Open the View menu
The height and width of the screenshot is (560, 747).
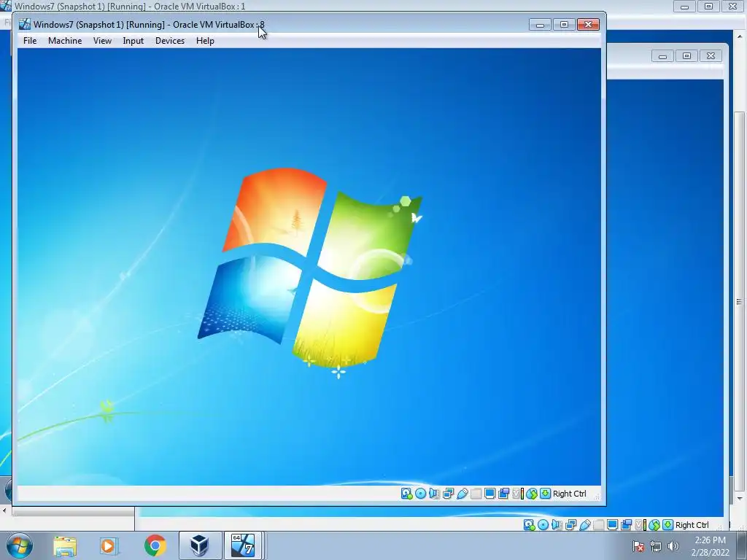click(102, 41)
